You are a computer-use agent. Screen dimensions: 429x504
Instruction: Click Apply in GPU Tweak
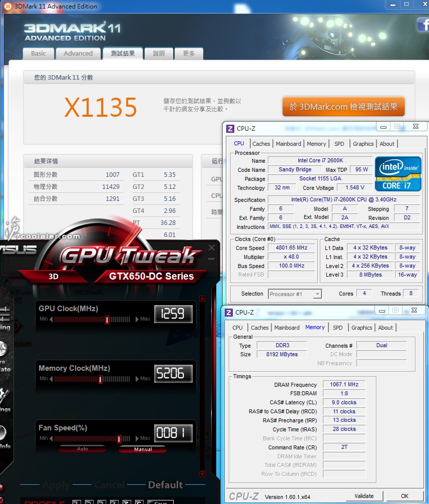click(x=57, y=485)
